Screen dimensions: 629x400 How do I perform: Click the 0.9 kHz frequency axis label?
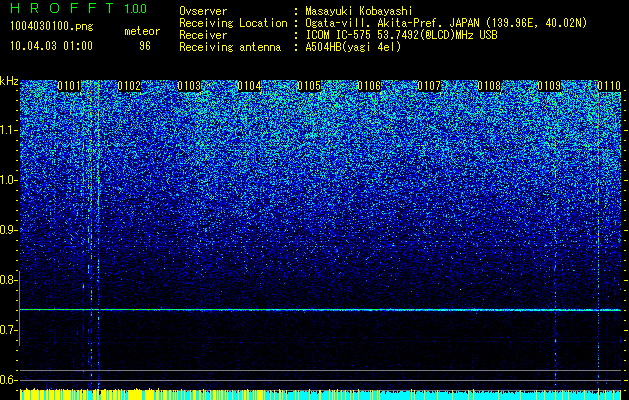[x=8, y=230]
